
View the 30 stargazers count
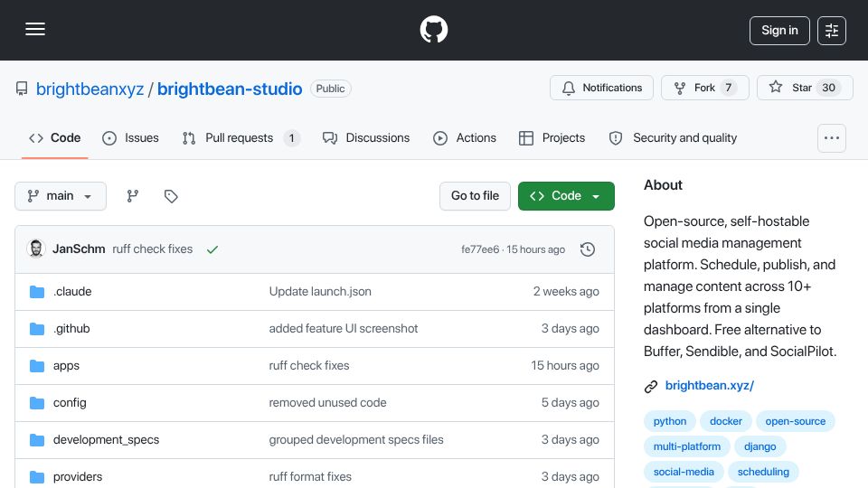[828, 88]
